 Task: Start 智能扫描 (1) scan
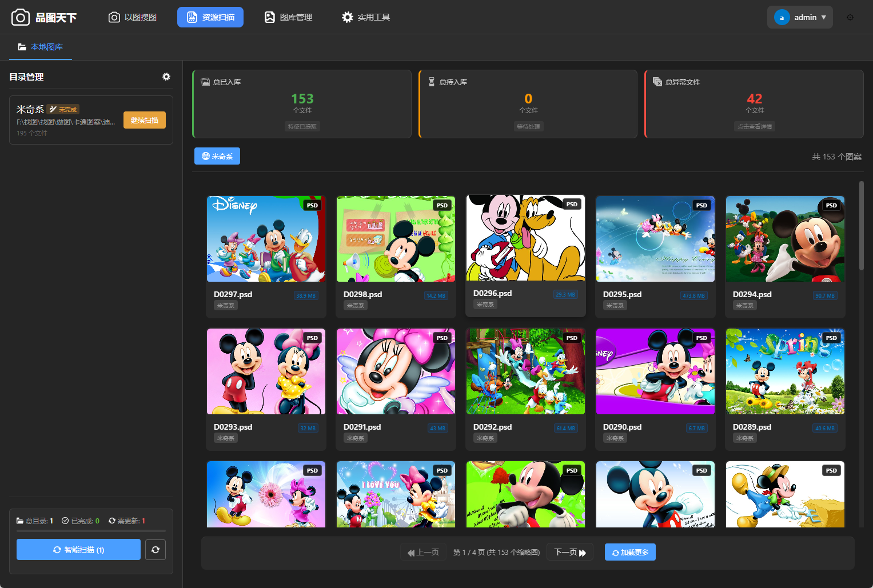point(78,550)
